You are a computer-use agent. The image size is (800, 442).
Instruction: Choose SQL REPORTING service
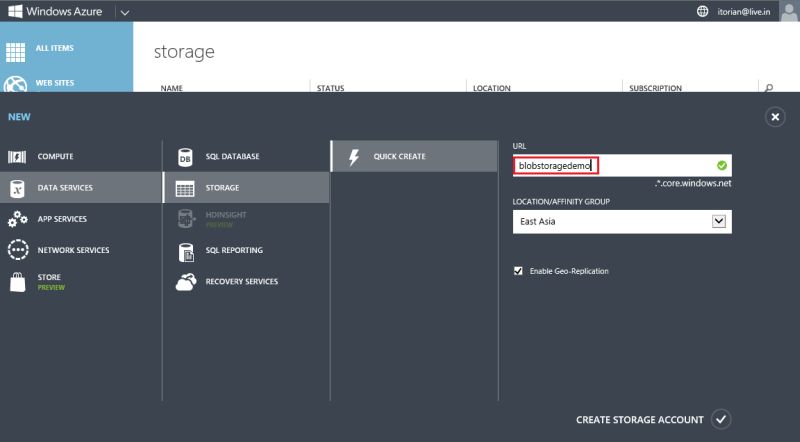234,250
